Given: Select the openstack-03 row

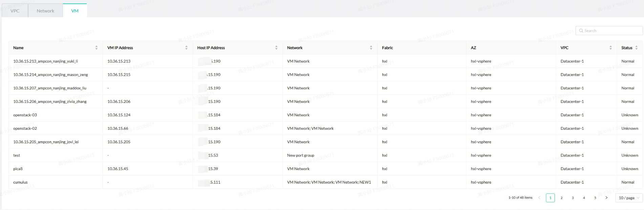Looking at the screenshot, I should click(x=25, y=115).
